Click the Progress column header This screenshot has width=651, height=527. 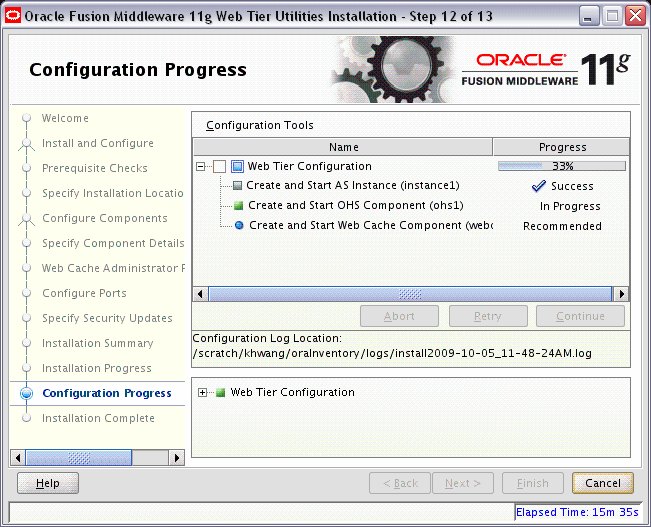(x=561, y=147)
